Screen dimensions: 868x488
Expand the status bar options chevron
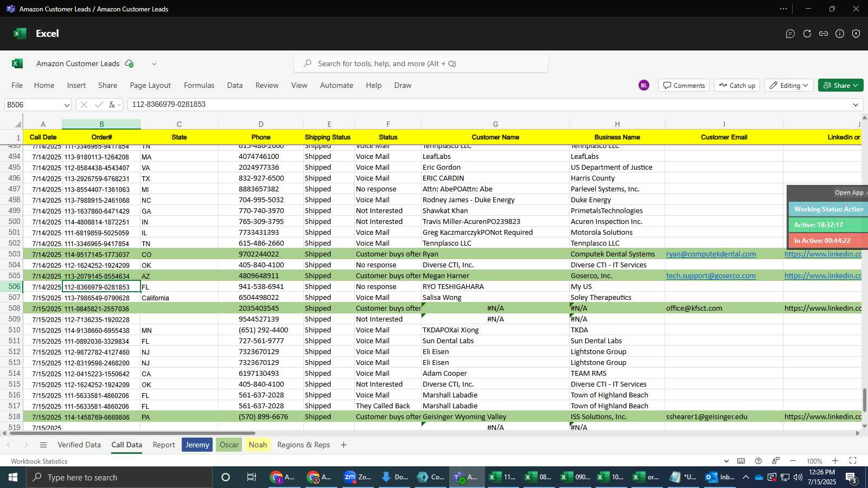726,461
